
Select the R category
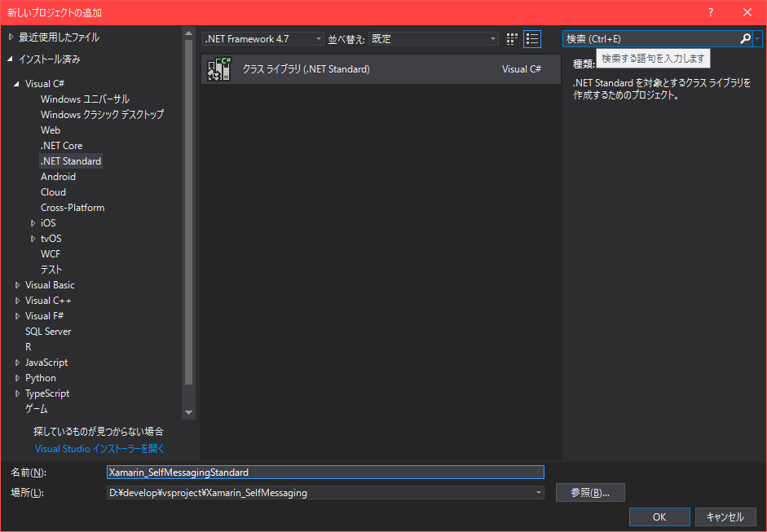coord(28,347)
